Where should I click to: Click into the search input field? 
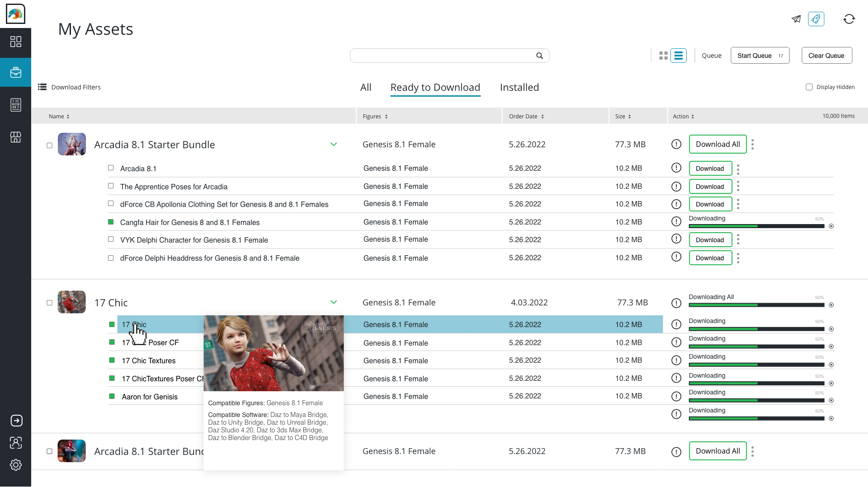coord(450,56)
